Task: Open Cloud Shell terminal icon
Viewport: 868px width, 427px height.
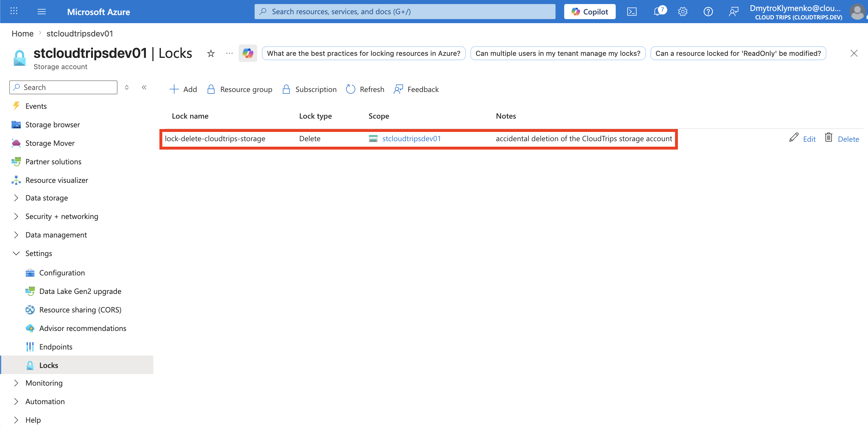Action: 632,12
